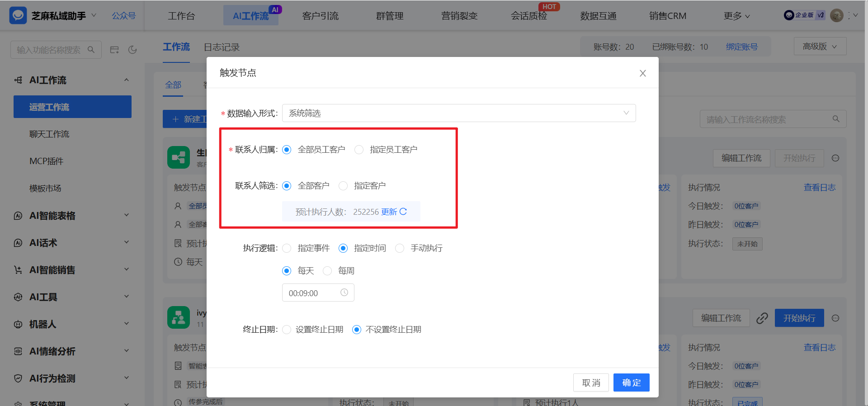Open the 更多 menu in the top navigation
Image resolution: width=868 pixels, height=406 pixels.
tap(737, 16)
